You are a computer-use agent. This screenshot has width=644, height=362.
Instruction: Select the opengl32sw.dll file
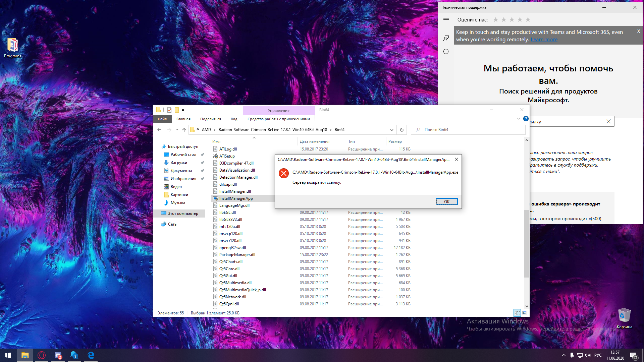(232, 248)
